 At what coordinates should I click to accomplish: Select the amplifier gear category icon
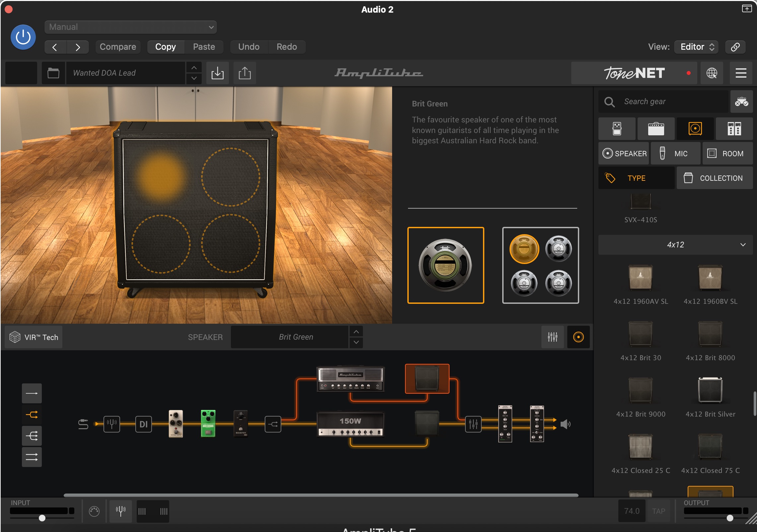pos(656,129)
